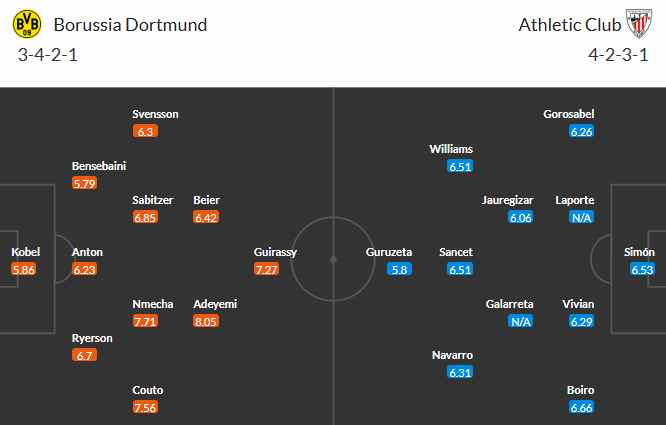Open Gorosabel's player name
The image size is (666, 425).
pos(569,114)
